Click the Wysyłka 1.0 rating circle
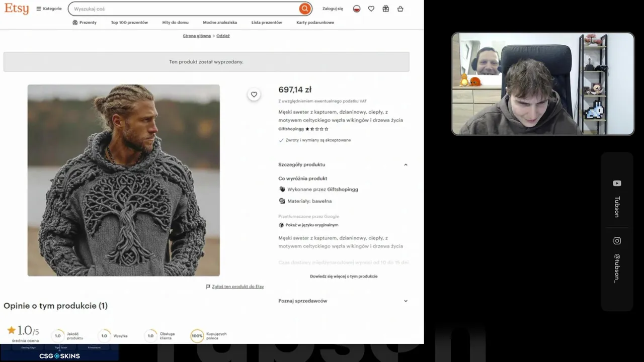 (x=104, y=336)
